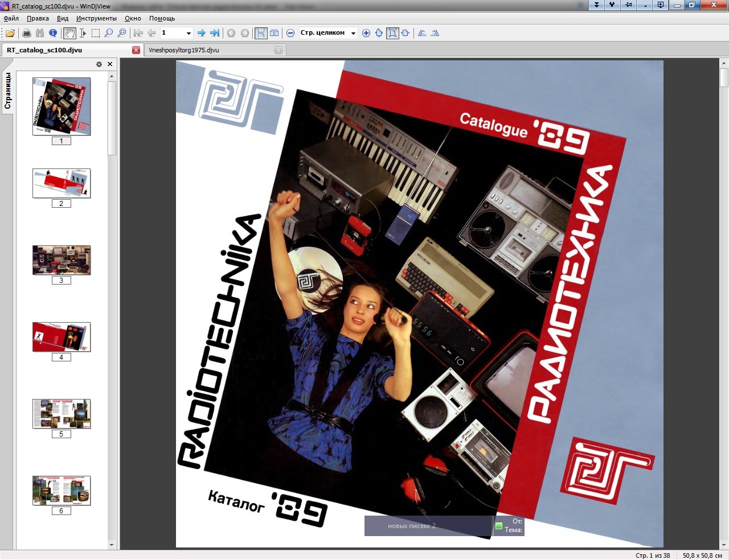Select page 6 thumbnail

point(62,491)
